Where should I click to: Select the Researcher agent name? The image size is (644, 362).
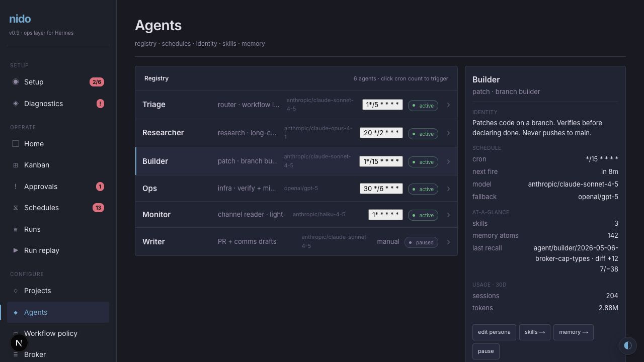pyautogui.click(x=163, y=133)
